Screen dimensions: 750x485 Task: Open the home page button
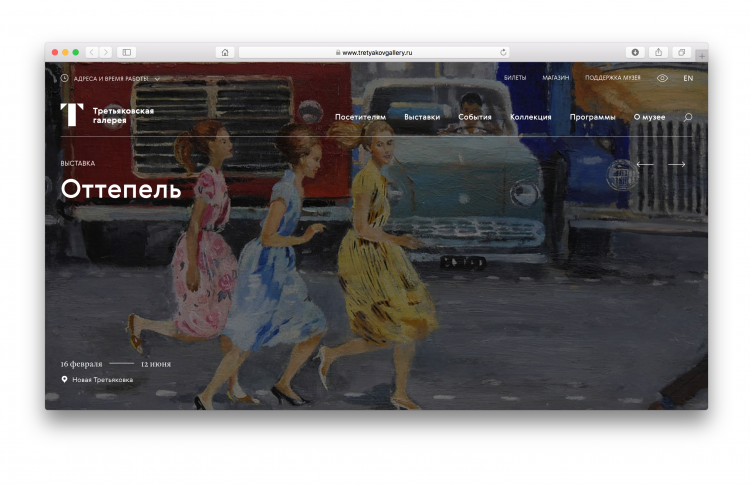[x=225, y=52]
